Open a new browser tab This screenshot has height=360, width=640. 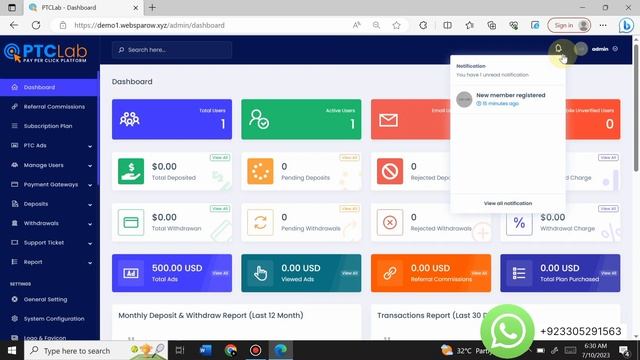(x=152, y=7)
